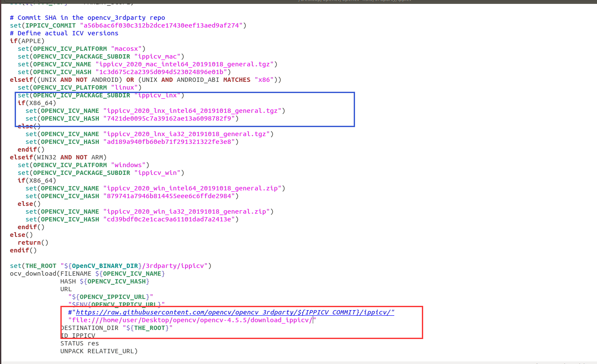The height and width of the screenshot is (364, 597).
Task: Click the ippicv_2020_mac_intel64_20191018_general.tgz file name
Action: click(185, 64)
